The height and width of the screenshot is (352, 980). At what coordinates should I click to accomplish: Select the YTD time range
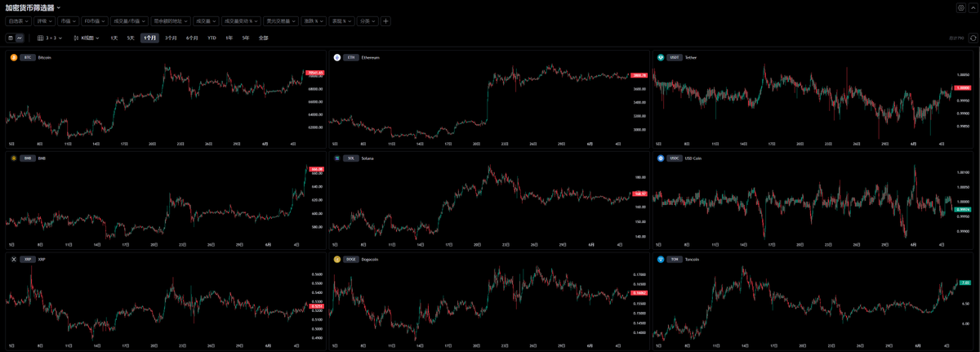coord(212,38)
